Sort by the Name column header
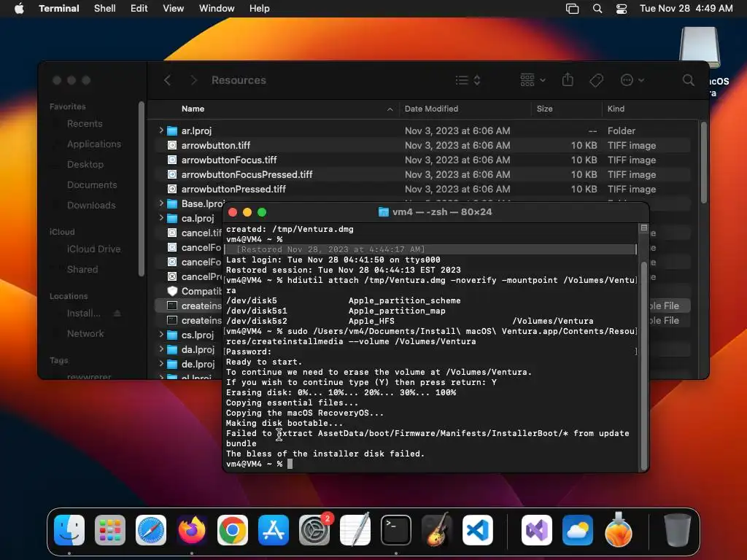The image size is (747, 560). click(274, 109)
